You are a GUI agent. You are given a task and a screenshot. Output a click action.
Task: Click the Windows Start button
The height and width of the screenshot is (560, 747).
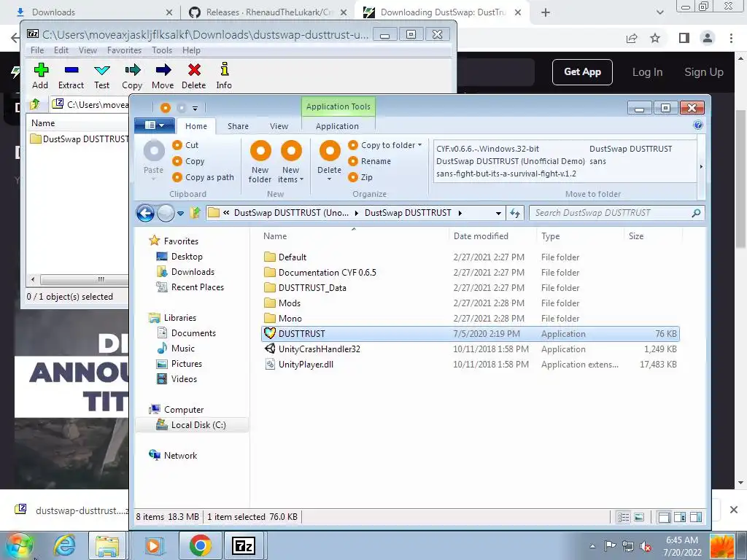[x=20, y=545]
